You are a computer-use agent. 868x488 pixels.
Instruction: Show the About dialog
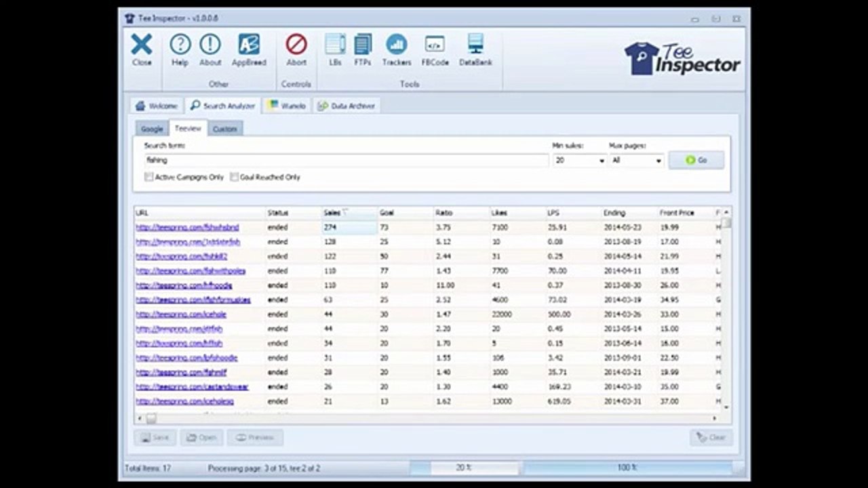tap(210, 50)
